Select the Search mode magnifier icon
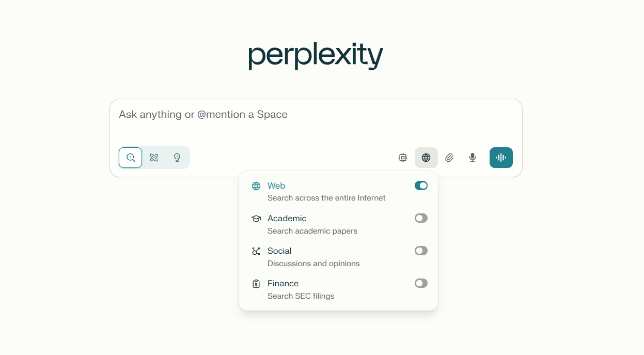Screen dimensions: 644x355 point(131,158)
